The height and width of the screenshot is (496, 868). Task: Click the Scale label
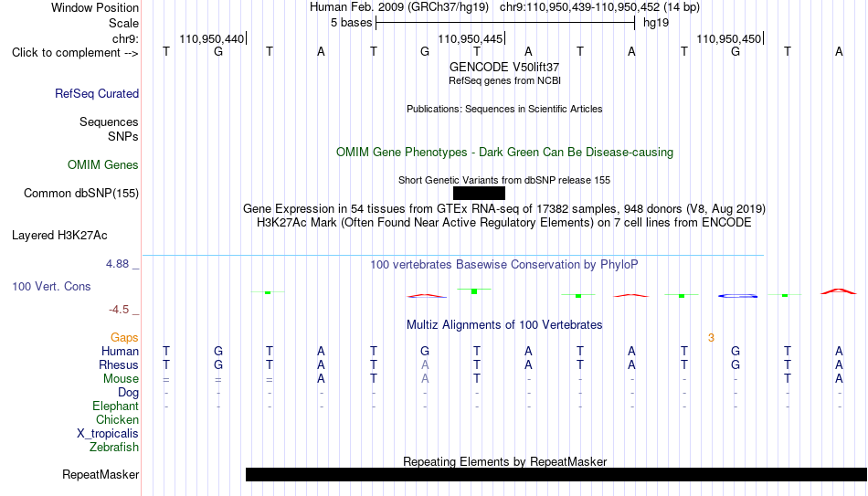tap(123, 23)
